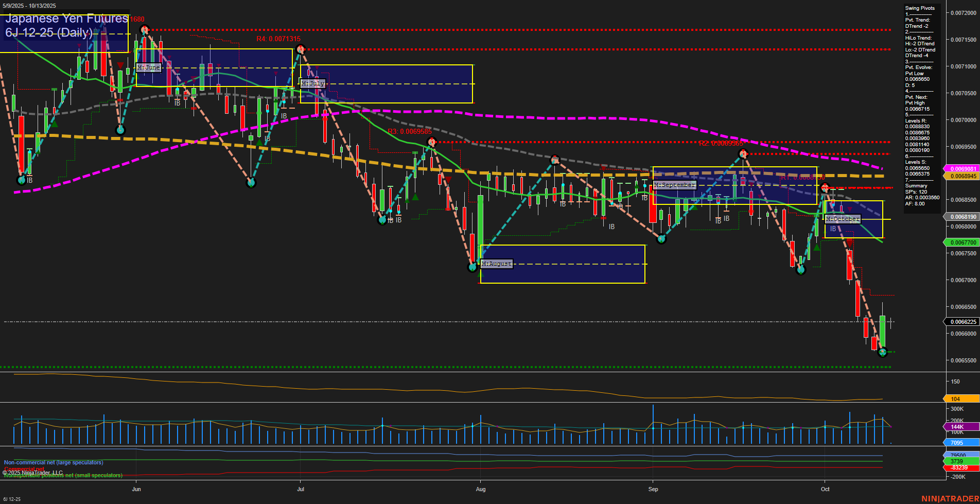Switch to the 6J 12-25 chart tab

tap(11, 498)
